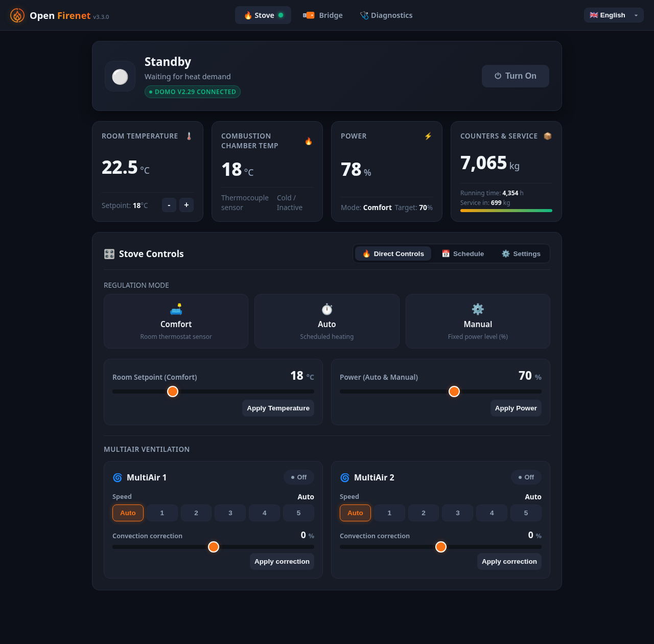Open the Diagnostics page

[x=386, y=15]
